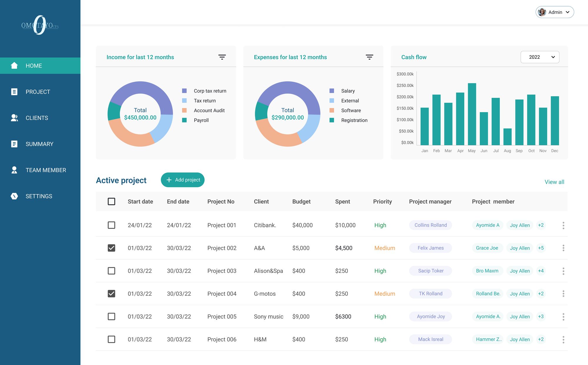Viewport: 588px width, 365px height.
Task: Open the SUMMARY menu item
Action: [x=39, y=144]
